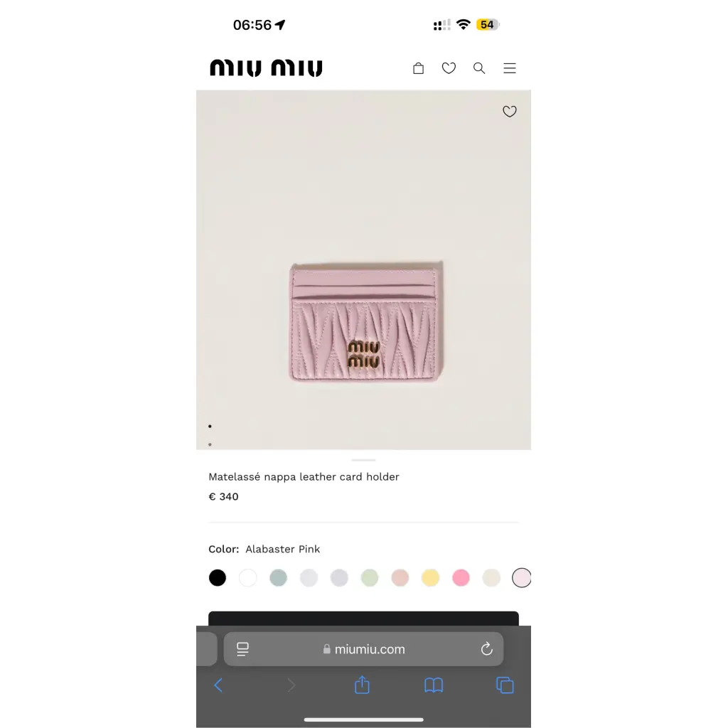Viewport: 728px width, 728px height.
Task: Choose the bright pink color swatch
Action: 461,577
